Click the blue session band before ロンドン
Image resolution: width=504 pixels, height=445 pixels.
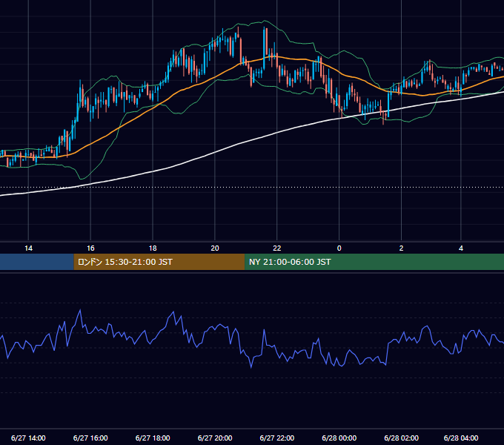click(x=37, y=262)
